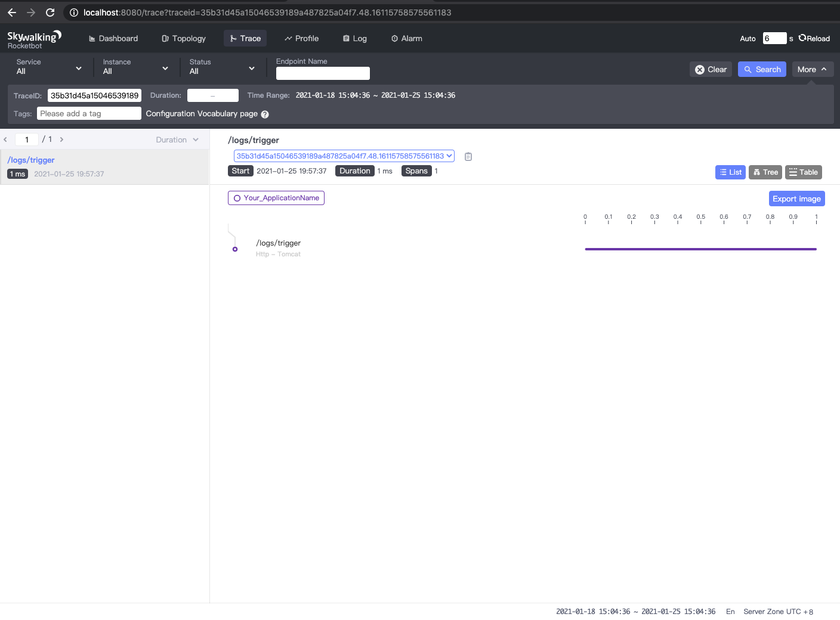Click the auto refresh seconds field
The image size is (840, 620).
point(774,38)
